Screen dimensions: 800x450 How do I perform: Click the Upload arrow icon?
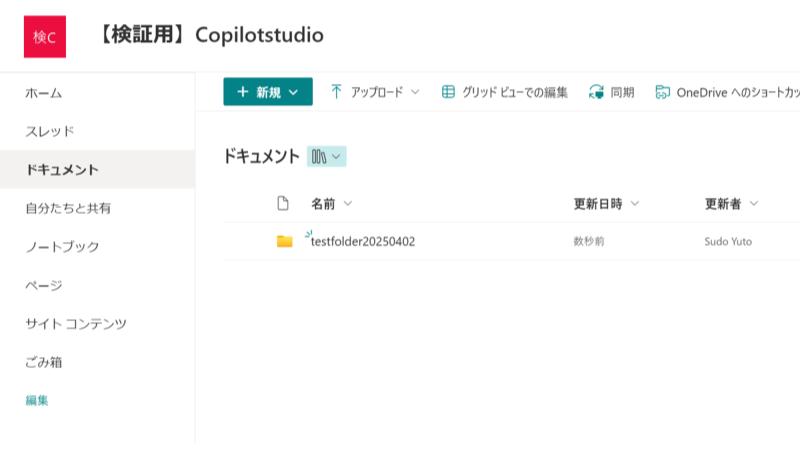click(337, 92)
